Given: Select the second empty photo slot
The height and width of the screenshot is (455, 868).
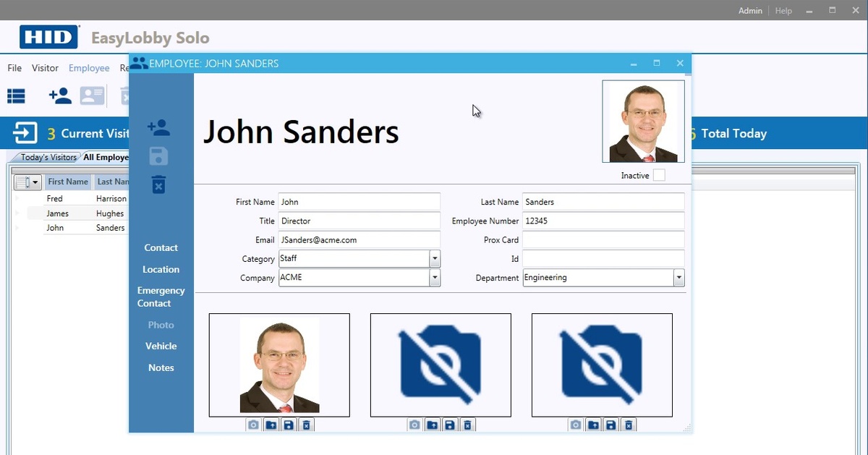Looking at the screenshot, I should 441,365.
